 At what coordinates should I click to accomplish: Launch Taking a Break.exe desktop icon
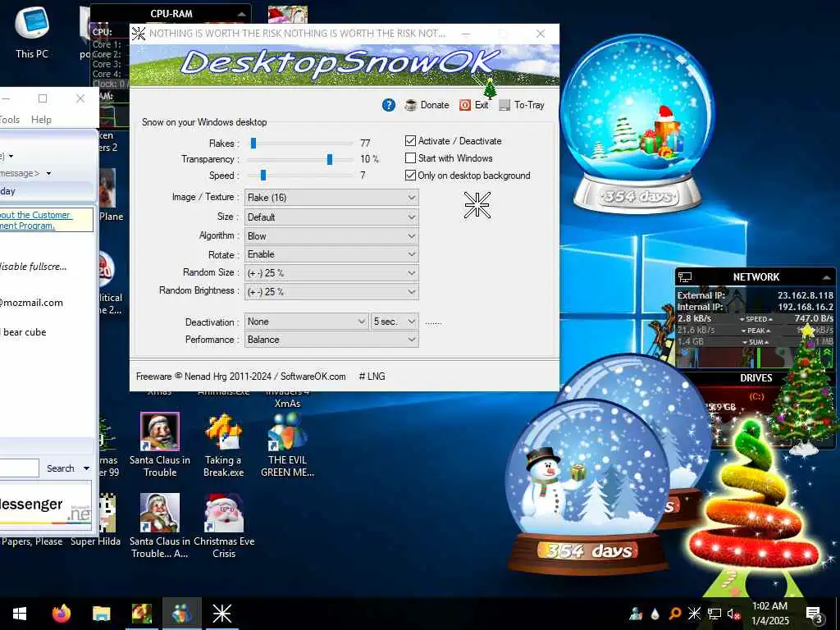(223, 445)
